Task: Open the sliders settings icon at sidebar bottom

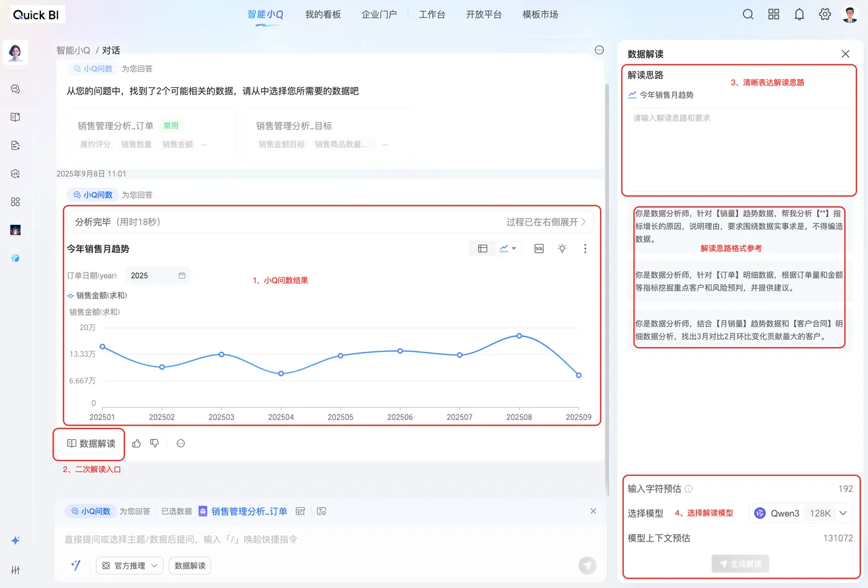Action: tap(15, 570)
